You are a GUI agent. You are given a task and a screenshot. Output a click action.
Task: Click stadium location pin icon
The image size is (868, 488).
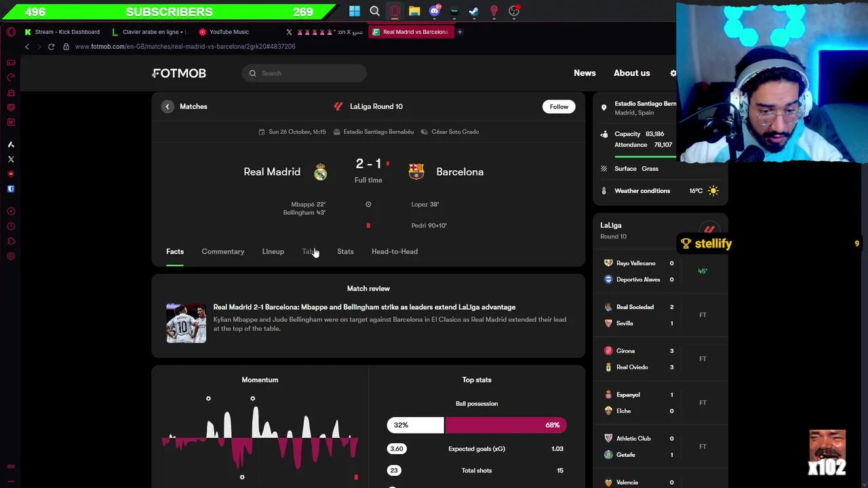coord(604,107)
